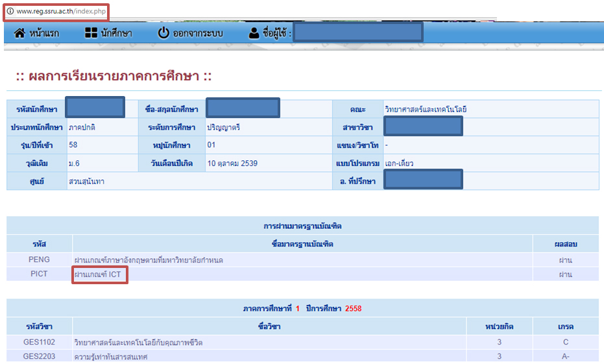Click the วิทยาศาสตร์และเทคโนโลยี faculty value
Image resolution: width=604 pixels, height=364 pixels.
point(426,109)
